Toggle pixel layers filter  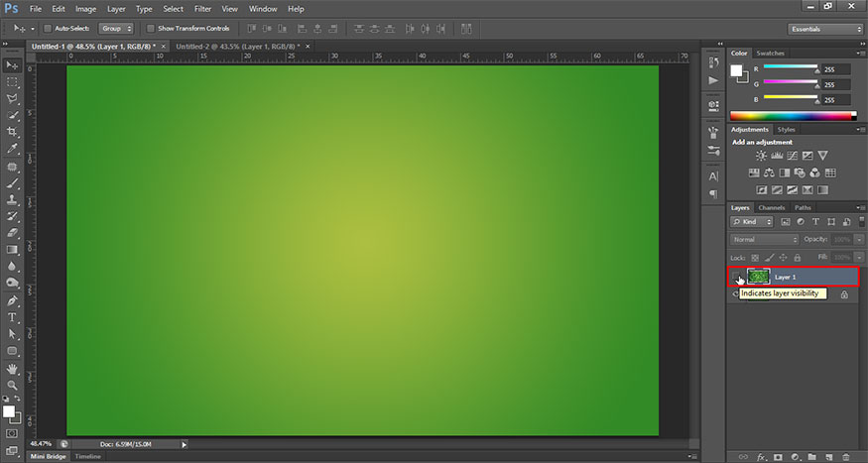tap(785, 222)
